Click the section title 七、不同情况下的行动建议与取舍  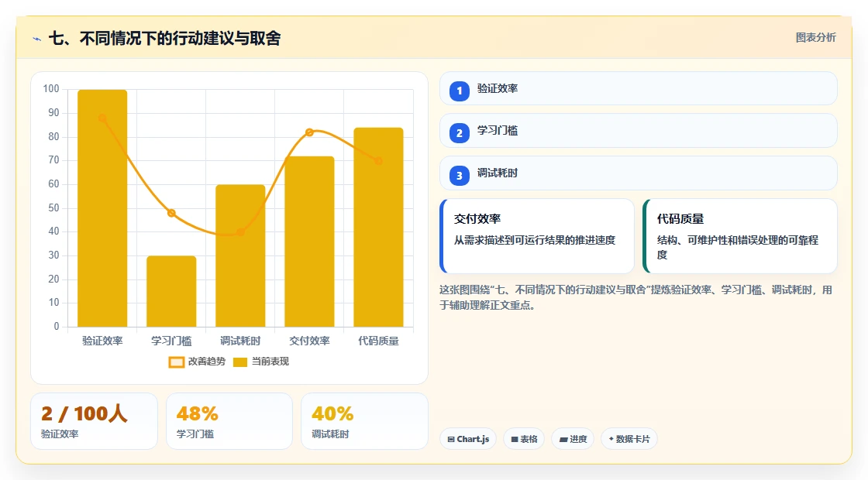[165, 38]
